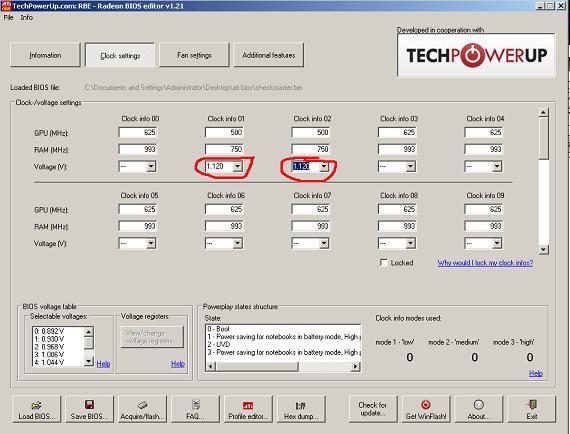The width and height of the screenshot is (570, 434).
Task: Open Clock info 02 voltage dropdown
Action: coord(324,166)
